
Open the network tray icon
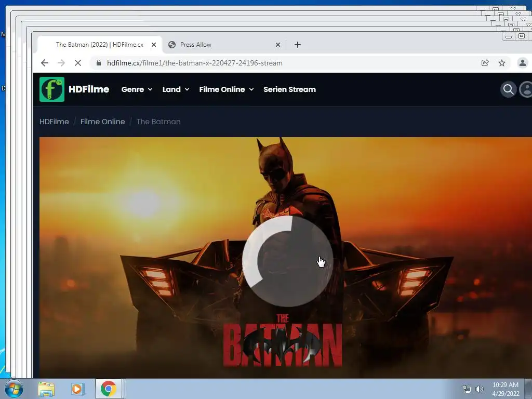tap(467, 389)
